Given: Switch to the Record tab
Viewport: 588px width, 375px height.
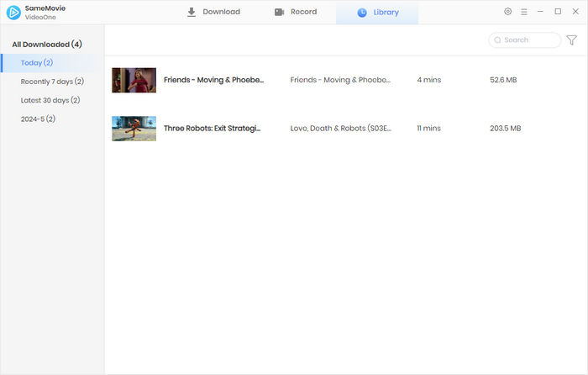Looking at the screenshot, I should coord(296,12).
